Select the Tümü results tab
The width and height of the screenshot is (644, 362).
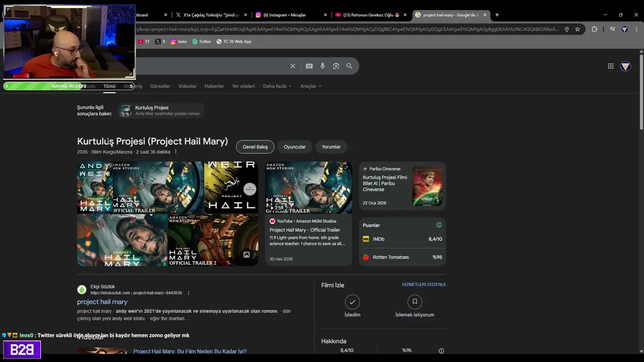pyautogui.click(x=109, y=86)
